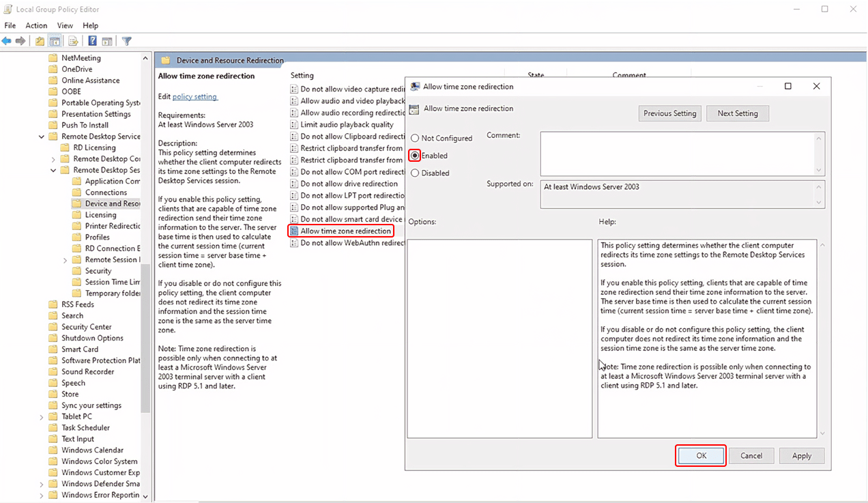Expand the Tablet PC tree node
Viewport: 868px width, 503px height.
point(42,417)
